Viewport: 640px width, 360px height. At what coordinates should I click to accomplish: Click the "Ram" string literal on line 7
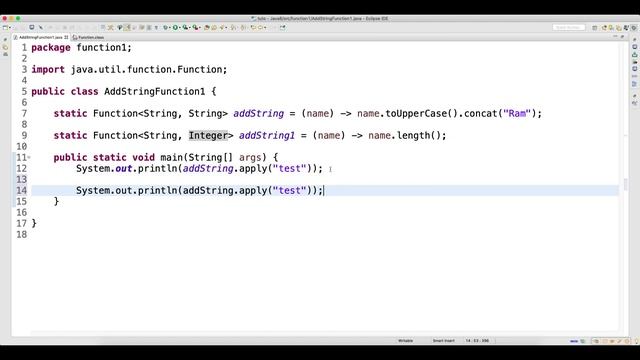(x=517, y=113)
